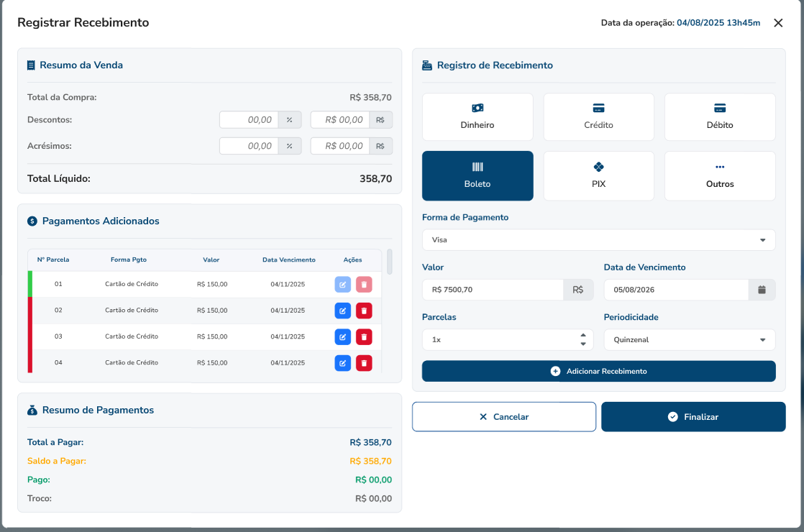Select Dinheiro payment method
Image resolution: width=804 pixels, height=532 pixels.
(x=478, y=117)
